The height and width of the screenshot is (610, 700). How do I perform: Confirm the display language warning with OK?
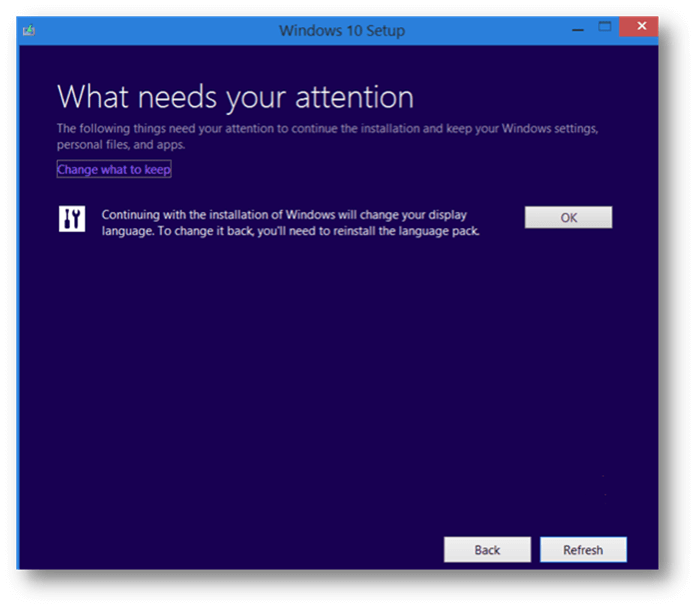coord(568,217)
